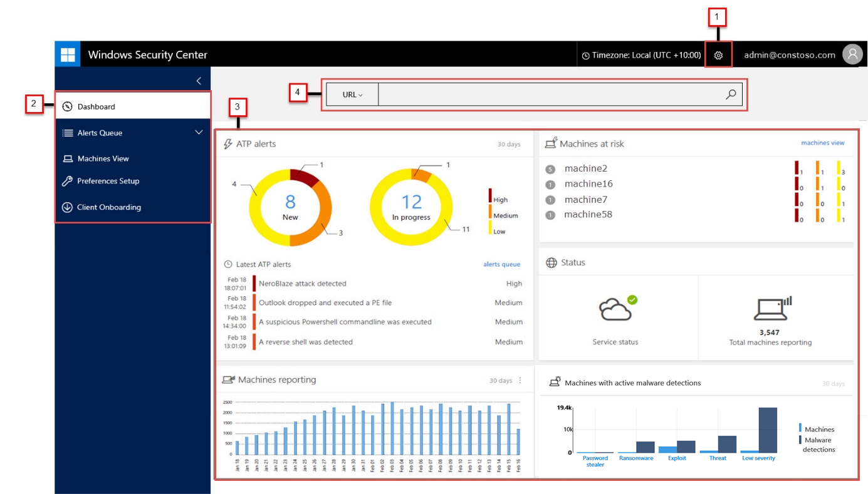Open the NeroBlaze attack detected alert

click(x=302, y=284)
